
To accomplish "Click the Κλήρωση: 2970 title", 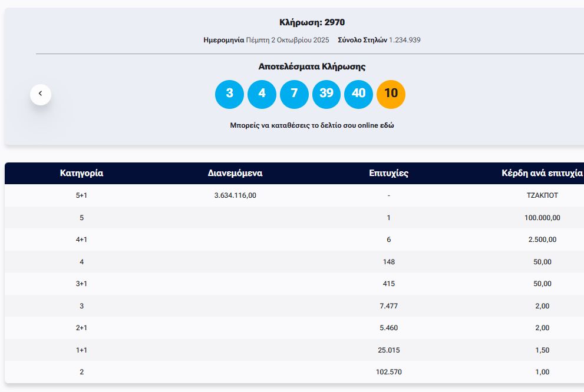I will tap(312, 22).
